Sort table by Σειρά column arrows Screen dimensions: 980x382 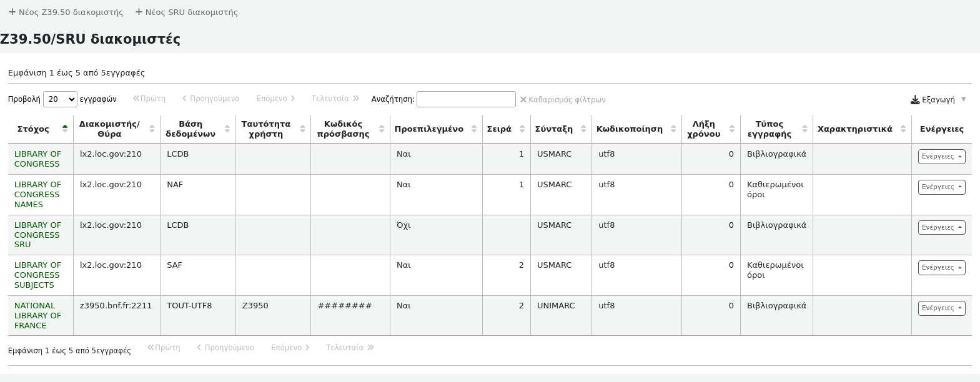[x=522, y=129]
